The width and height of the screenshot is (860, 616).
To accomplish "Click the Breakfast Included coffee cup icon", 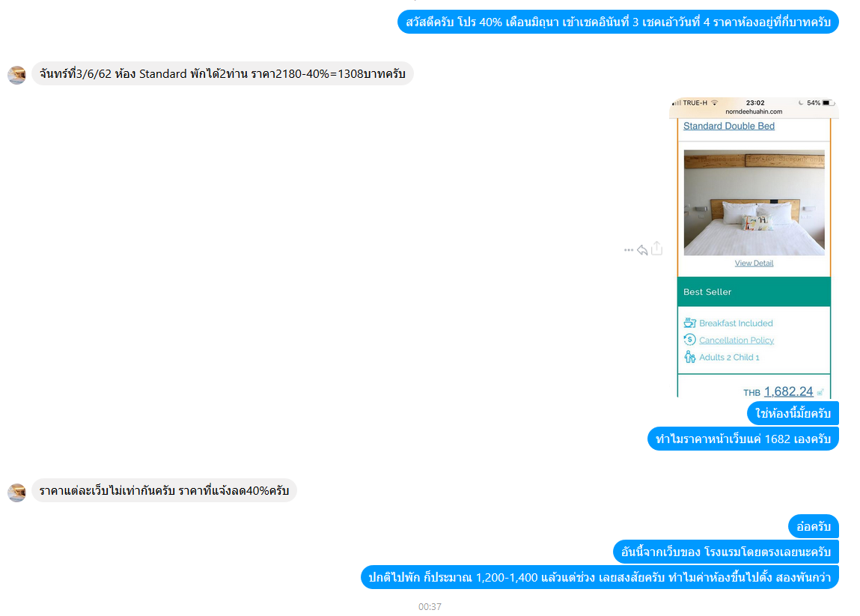I will click(x=690, y=323).
